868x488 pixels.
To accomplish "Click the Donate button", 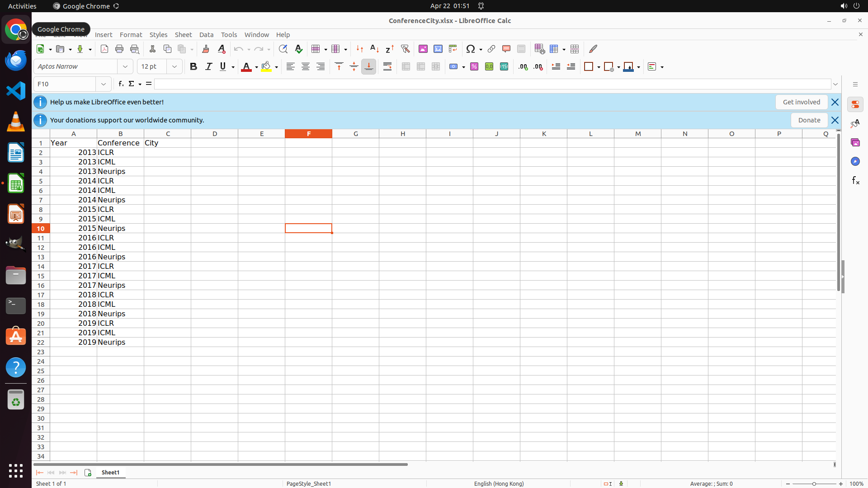I will tap(809, 120).
